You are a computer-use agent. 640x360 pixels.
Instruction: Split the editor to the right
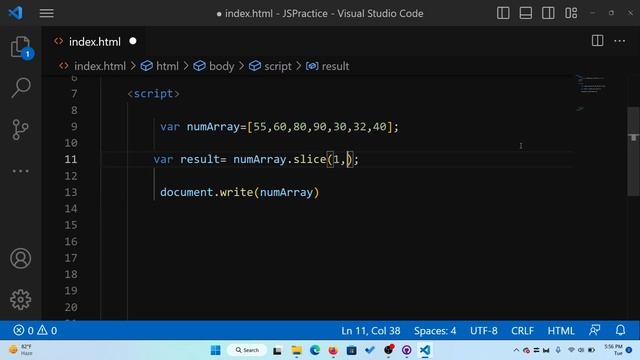(597, 40)
